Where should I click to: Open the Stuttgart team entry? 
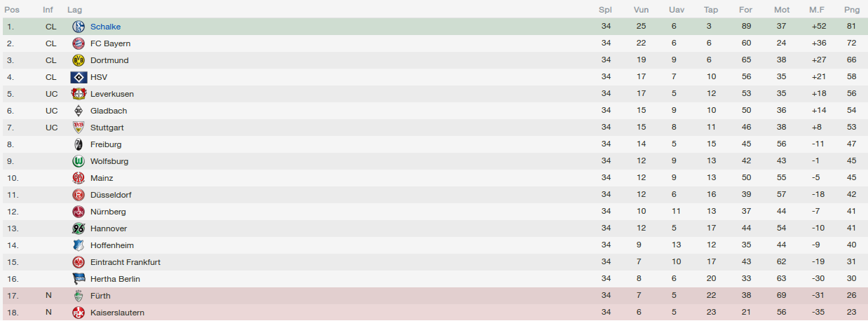(107, 128)
